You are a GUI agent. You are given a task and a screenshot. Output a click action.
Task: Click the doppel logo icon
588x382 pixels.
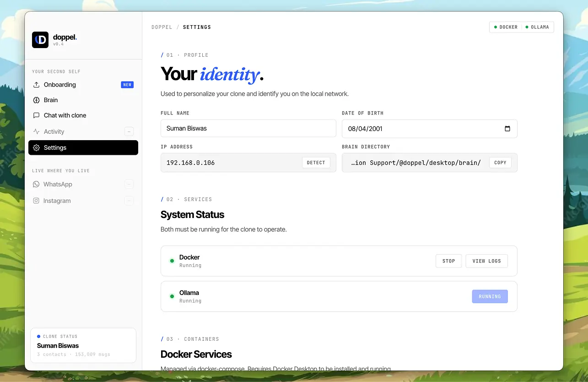coord(40,40)
